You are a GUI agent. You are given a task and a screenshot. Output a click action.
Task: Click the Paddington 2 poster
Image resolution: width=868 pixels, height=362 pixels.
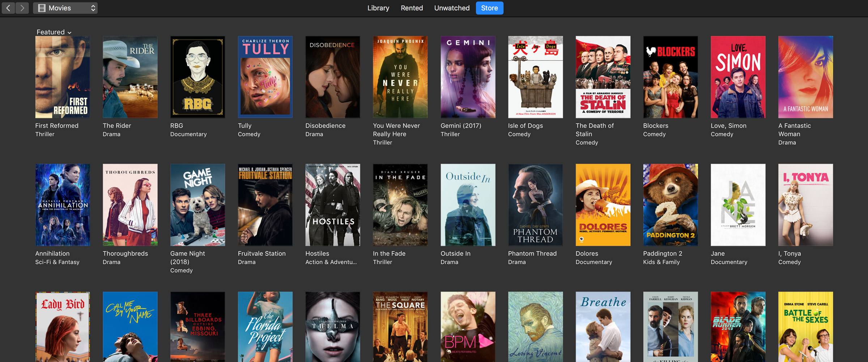click(x=670, y=205)
